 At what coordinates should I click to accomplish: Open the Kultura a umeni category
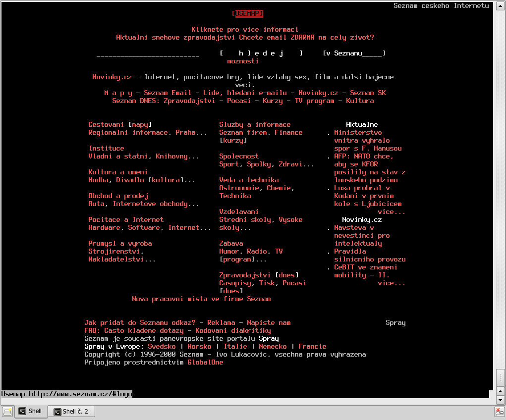(118, 172)
